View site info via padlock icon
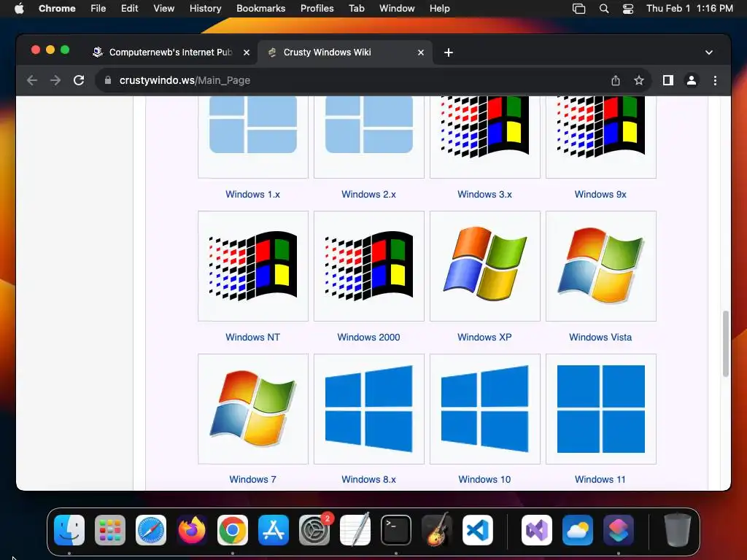This screenshot has height=560, width=747. tap(108, 80)
